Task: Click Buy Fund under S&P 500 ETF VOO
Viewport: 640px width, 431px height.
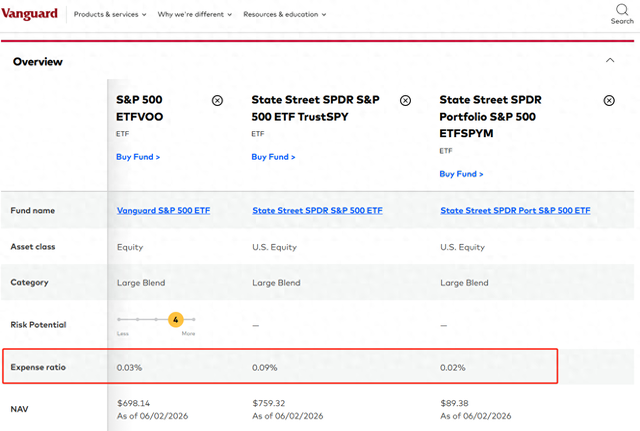Action: (138, 157)
